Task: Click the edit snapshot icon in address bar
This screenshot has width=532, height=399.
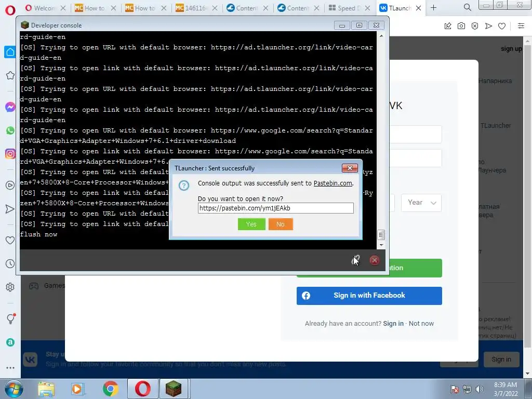Action: tap(448, 26)
